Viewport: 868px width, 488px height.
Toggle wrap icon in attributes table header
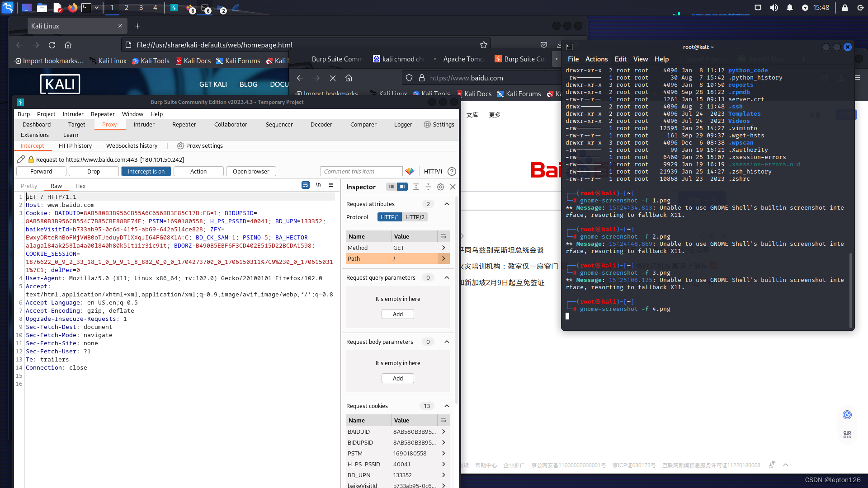pyautogui.click(x=443, y=236)
